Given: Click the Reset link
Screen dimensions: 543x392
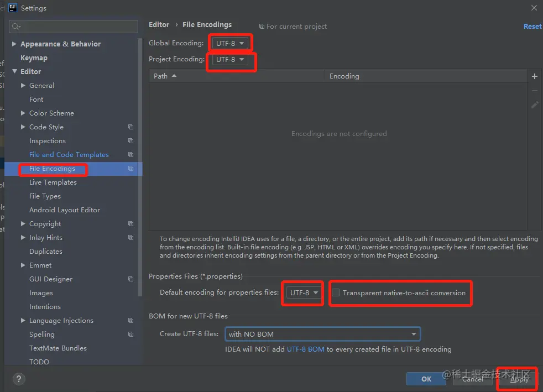Looking at the screenshot, I should tap(532, 27).
